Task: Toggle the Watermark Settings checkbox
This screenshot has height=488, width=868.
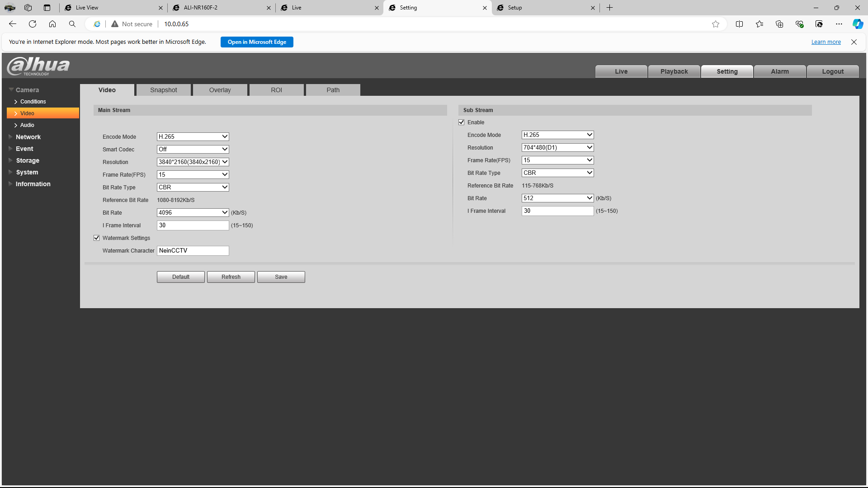Action: pos(96,238)
